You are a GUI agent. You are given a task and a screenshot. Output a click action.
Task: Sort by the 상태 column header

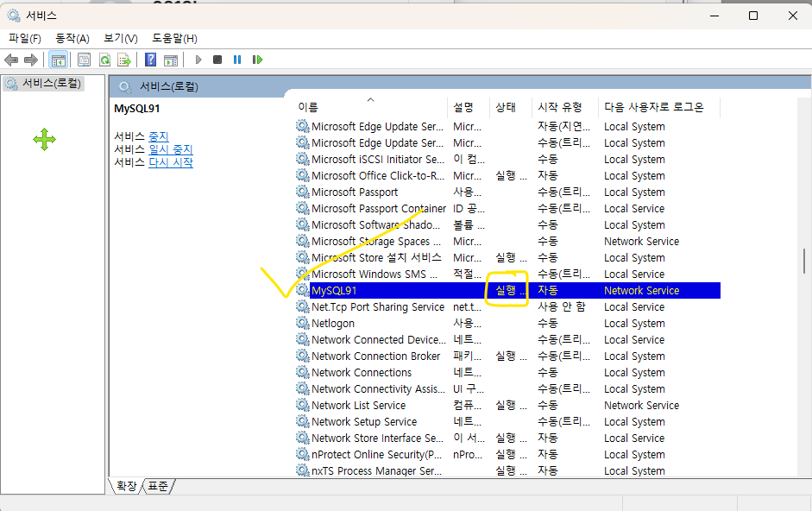(511, 107)
